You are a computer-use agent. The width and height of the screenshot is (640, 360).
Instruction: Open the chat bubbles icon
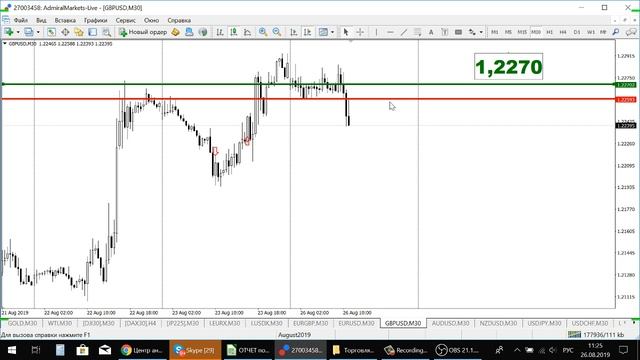click(631, 32)
